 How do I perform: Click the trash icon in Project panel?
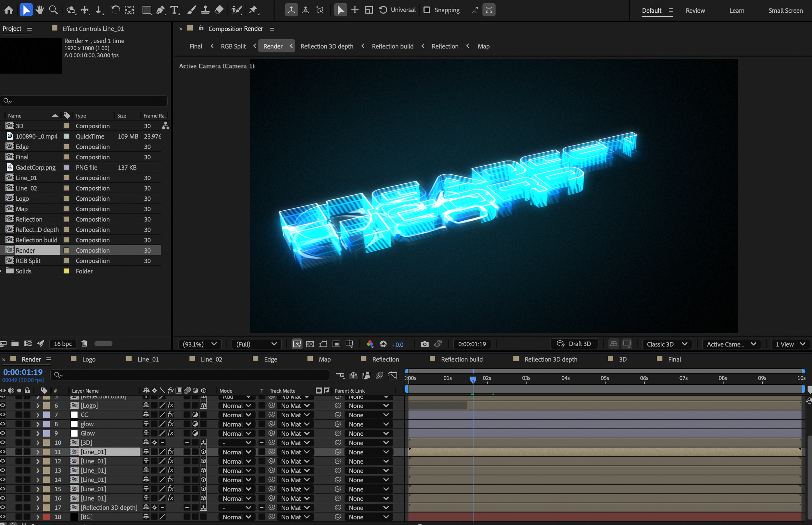(x=84, y=344)
